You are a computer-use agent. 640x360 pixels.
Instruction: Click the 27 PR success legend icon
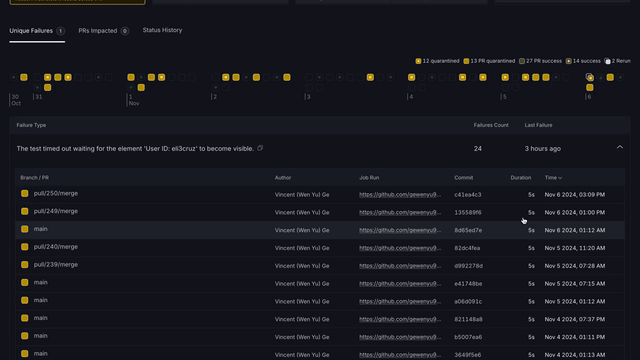[522, 61]
